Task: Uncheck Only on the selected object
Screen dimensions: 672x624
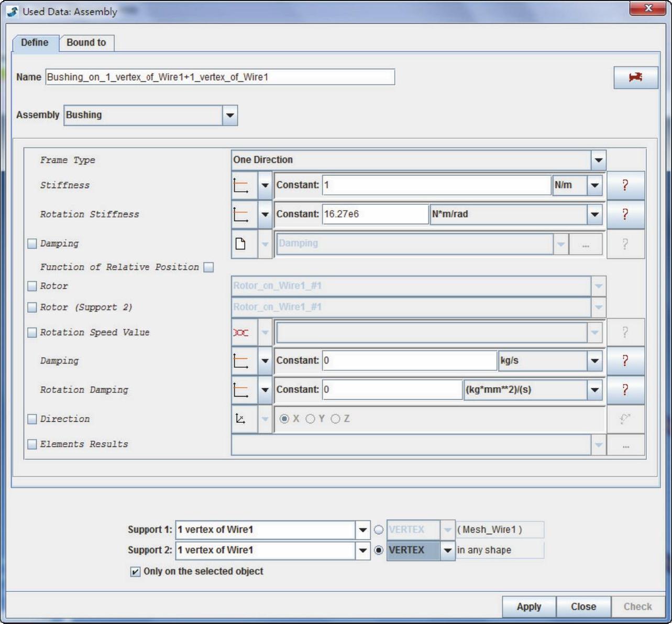Action: [x=135, y=572]
